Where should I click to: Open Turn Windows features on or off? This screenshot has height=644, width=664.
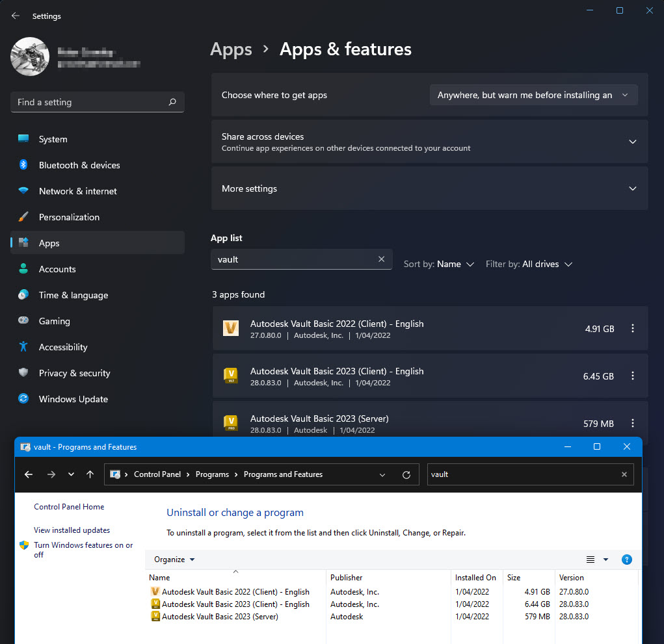(x=83, y=545)
